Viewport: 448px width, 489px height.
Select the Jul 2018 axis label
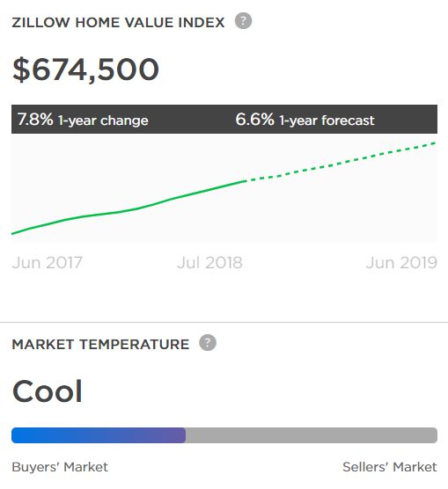[209, 263]
